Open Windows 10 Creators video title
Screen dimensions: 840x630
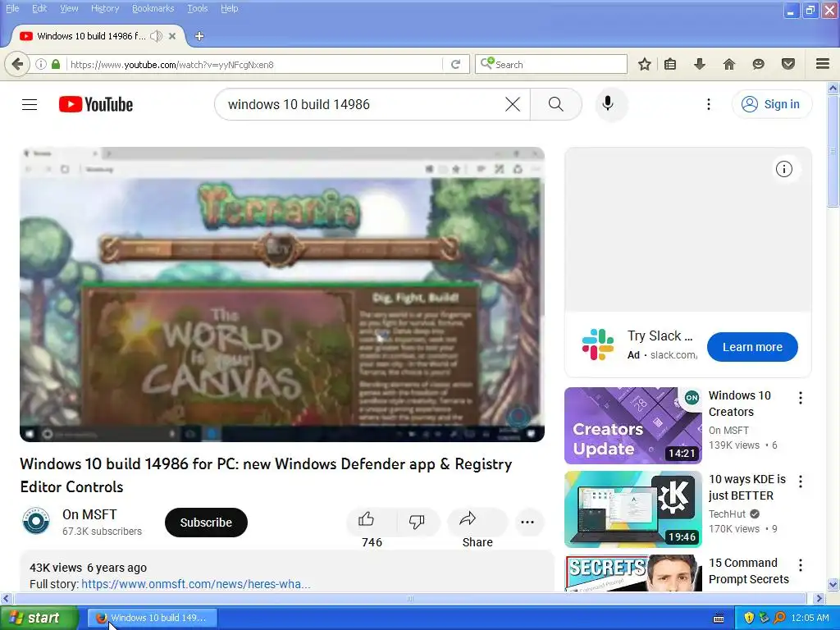pyautogui.click(x=740, y=404)
